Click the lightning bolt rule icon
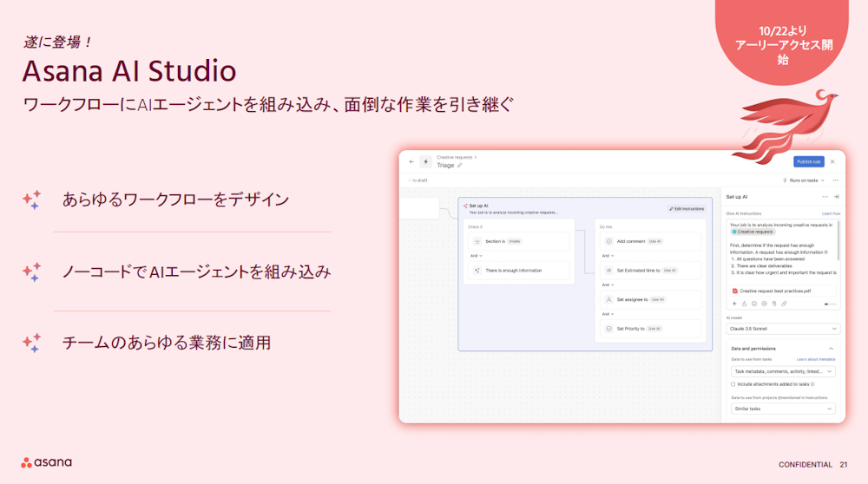 click(425, 161)
